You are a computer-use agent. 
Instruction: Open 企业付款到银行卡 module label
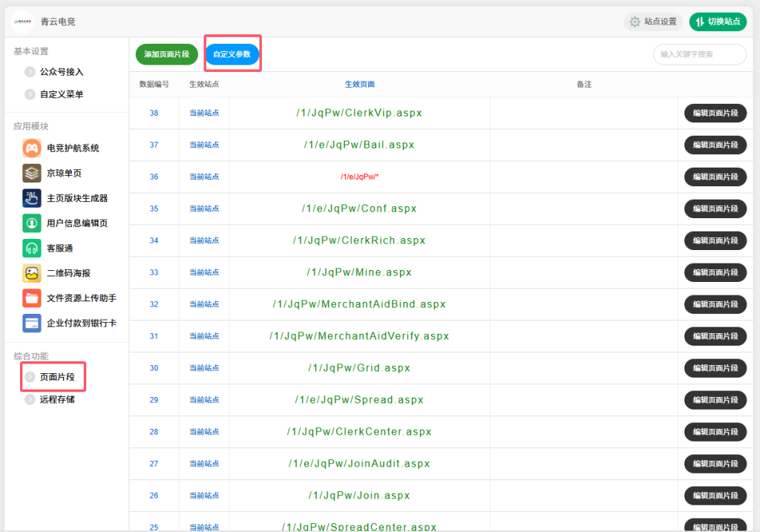82,324
